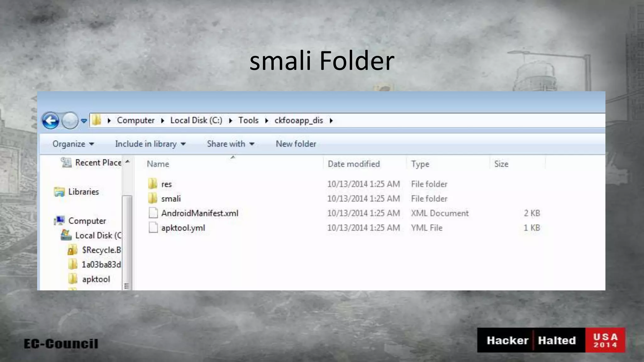Expand the arrow after Computer breadcrumb
644x362 pixels.
[163, 120]
